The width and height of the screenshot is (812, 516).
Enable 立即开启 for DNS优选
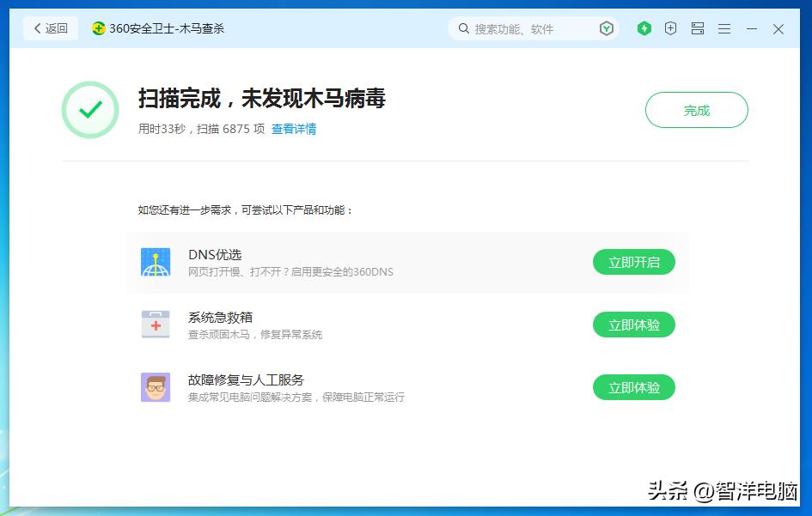coord(633,262)
